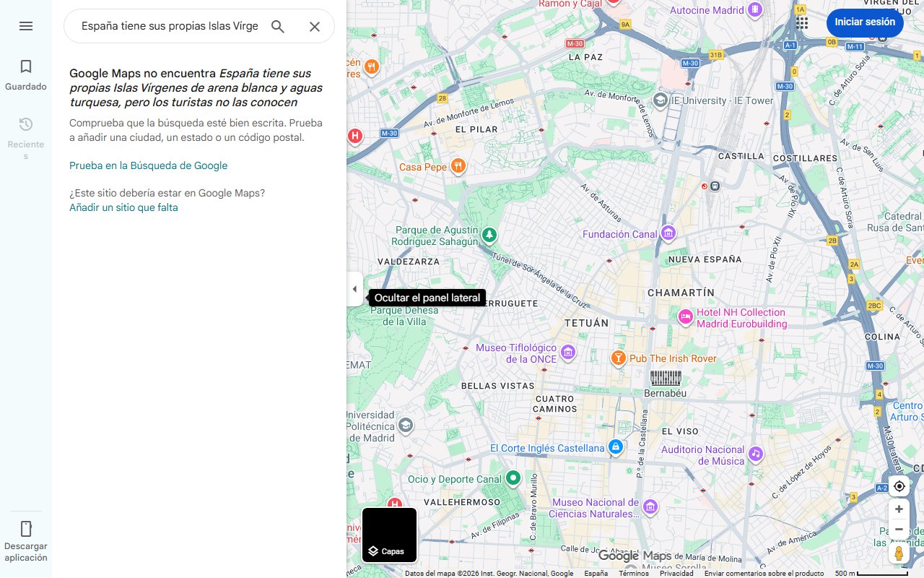Clear the search with the X icon

[315, 27]
